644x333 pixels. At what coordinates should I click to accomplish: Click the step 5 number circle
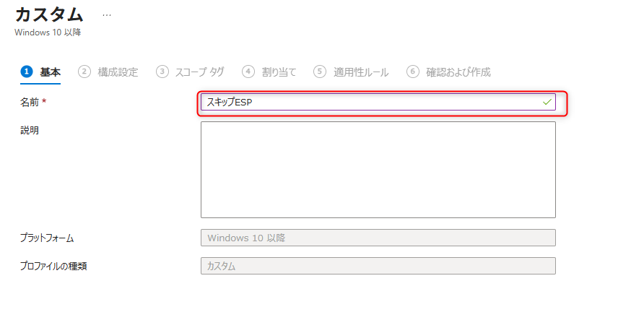click(x=320, y=72)
